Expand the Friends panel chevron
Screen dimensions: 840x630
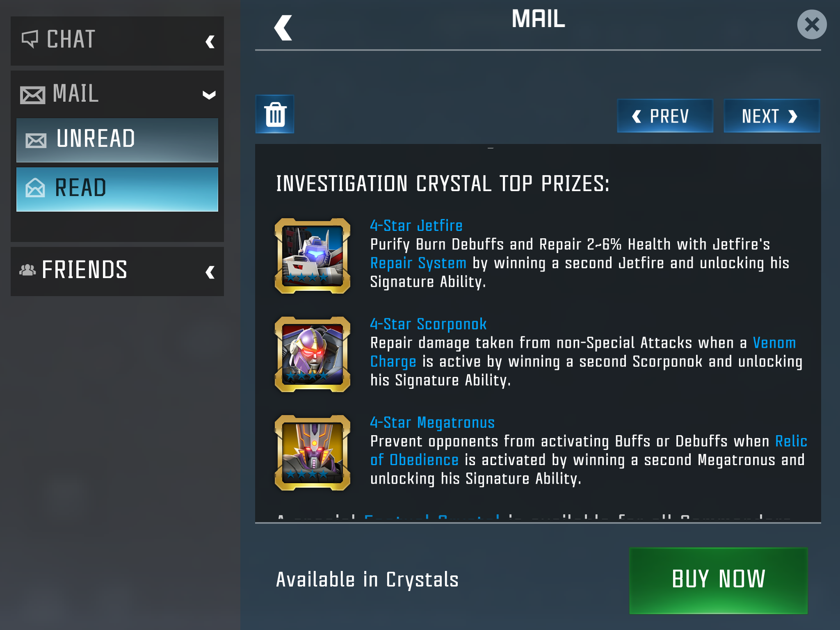tap(210, 272)
